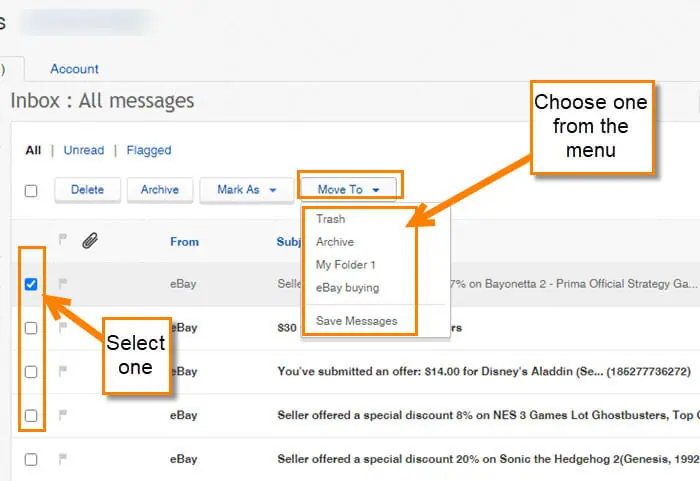Viewport: 700px width, 481px height.
Task: Choose Trash from the Move To menu
Action: pos(330,219)
